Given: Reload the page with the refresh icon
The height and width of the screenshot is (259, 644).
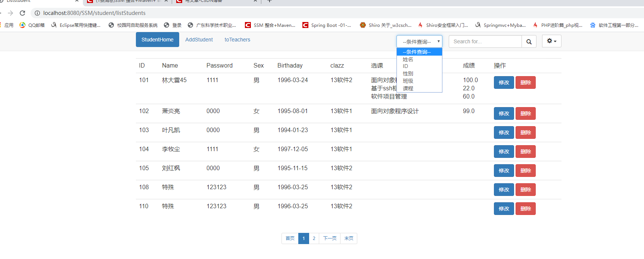Looking at the screenshot, I should (x=22, y=13).
